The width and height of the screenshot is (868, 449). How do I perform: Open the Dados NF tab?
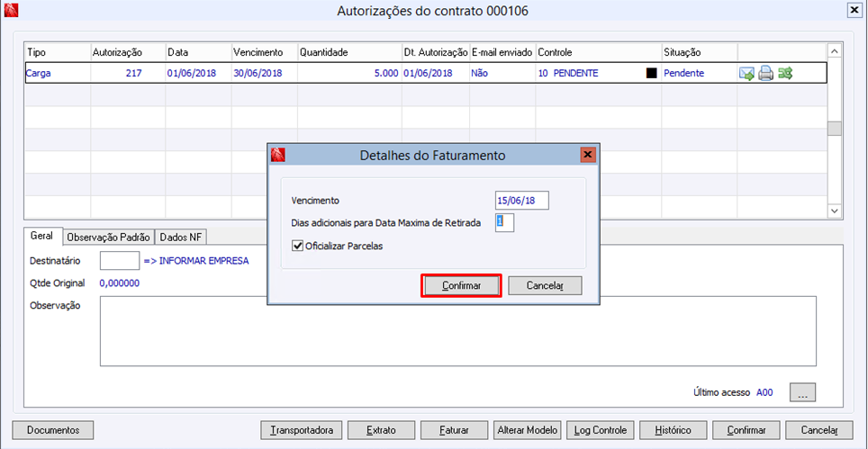180,238
